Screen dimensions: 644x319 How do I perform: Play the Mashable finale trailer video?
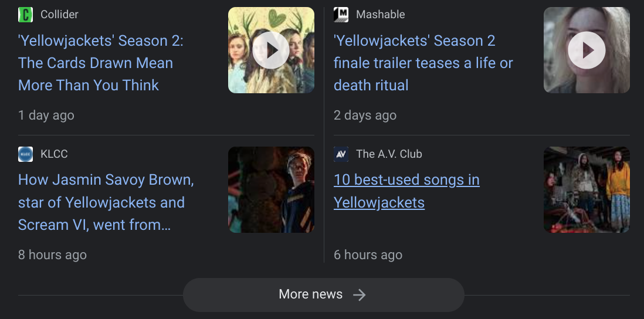(x=586, y=50)
